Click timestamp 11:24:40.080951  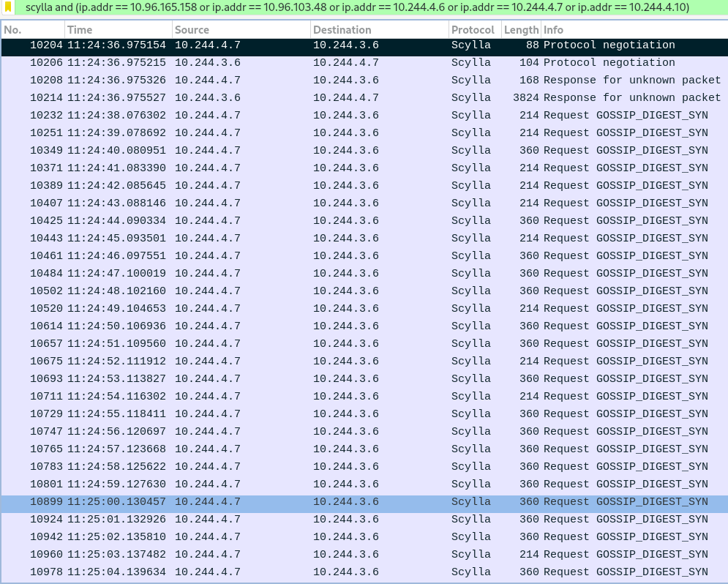pyautogui.click(x=116, y=151)
